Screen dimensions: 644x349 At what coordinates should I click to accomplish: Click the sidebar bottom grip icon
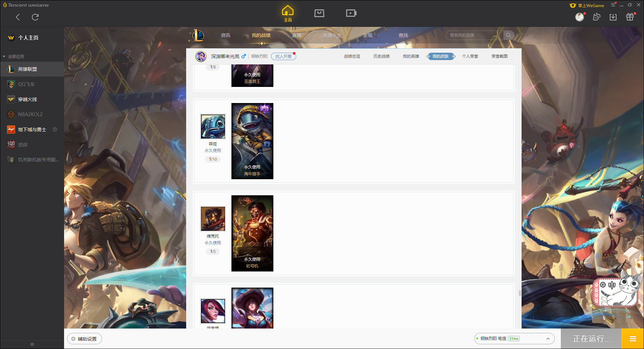coord(32,344)
